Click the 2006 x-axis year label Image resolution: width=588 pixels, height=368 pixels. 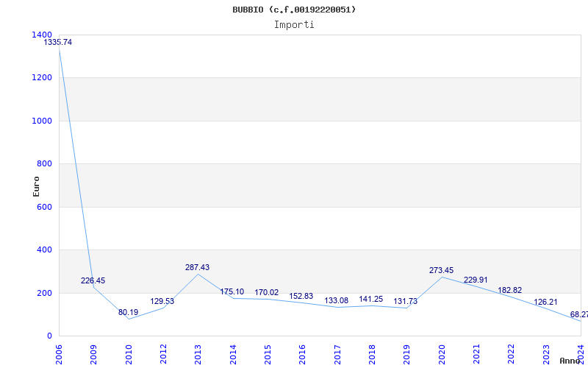[59, 355]
